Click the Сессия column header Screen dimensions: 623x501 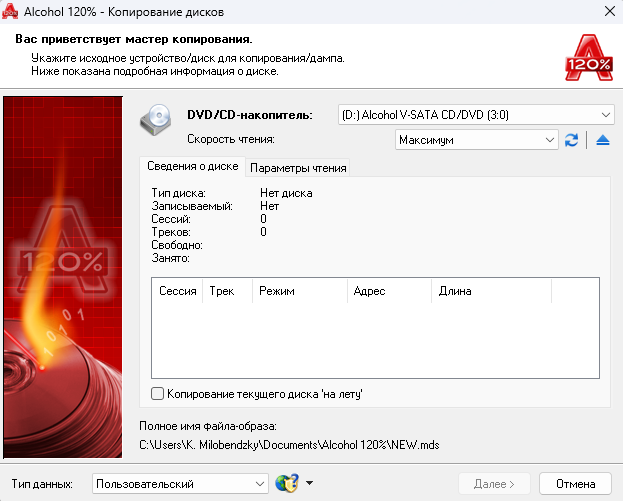(x=177, y=291)
